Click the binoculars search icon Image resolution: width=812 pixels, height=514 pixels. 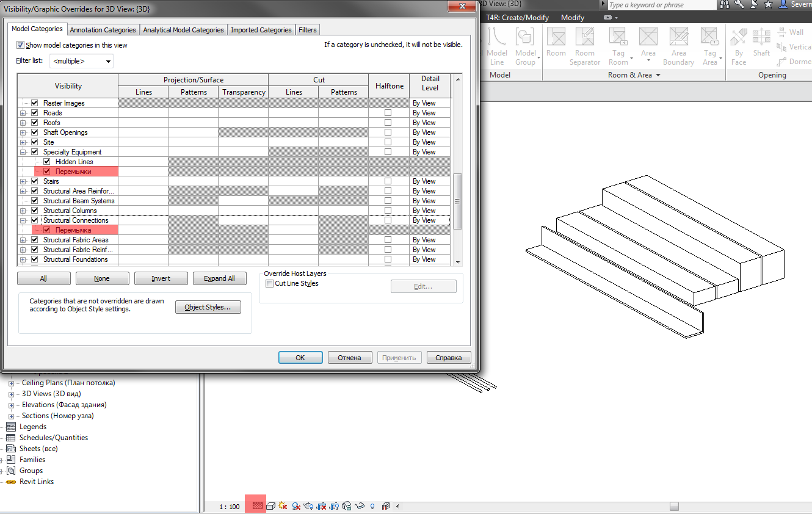tap(725, 4)
